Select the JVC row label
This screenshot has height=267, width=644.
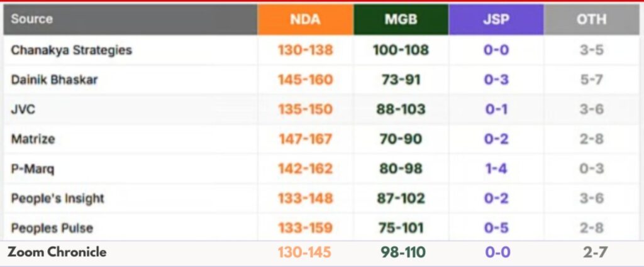(23, 109)
